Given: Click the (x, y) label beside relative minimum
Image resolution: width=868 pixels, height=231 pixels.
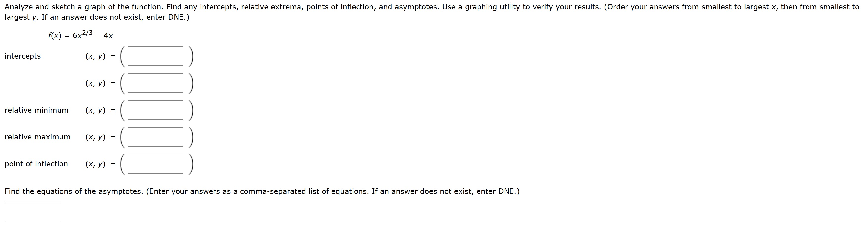Looking at the screenshot, I should coord(95,110).
